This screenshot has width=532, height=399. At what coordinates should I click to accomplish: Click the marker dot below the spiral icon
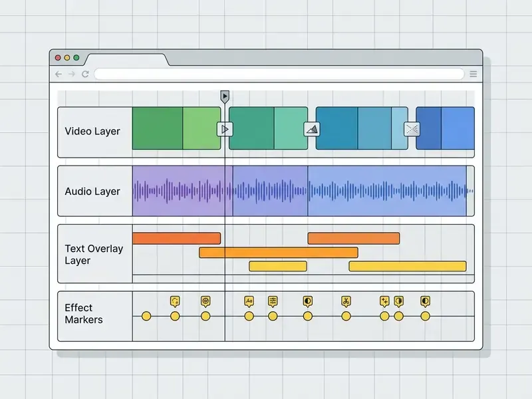pyautogui.click(x=205, y=317)
